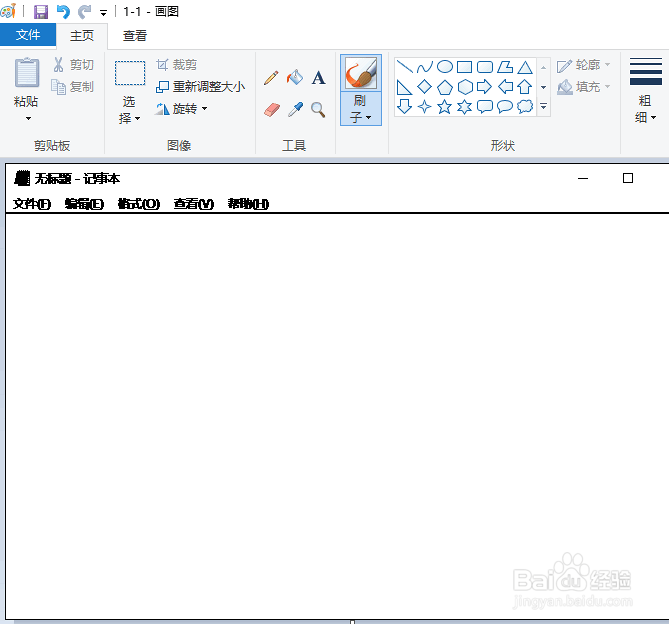The width and height of the screenshot is (669, 624).
Task: Select the Right arrow shape
Action: [485, 87]
